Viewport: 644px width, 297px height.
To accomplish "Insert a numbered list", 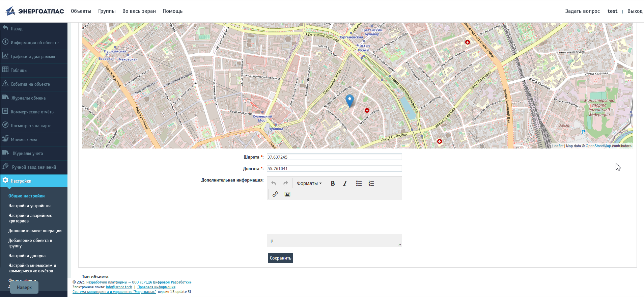I will pos(371,183).
